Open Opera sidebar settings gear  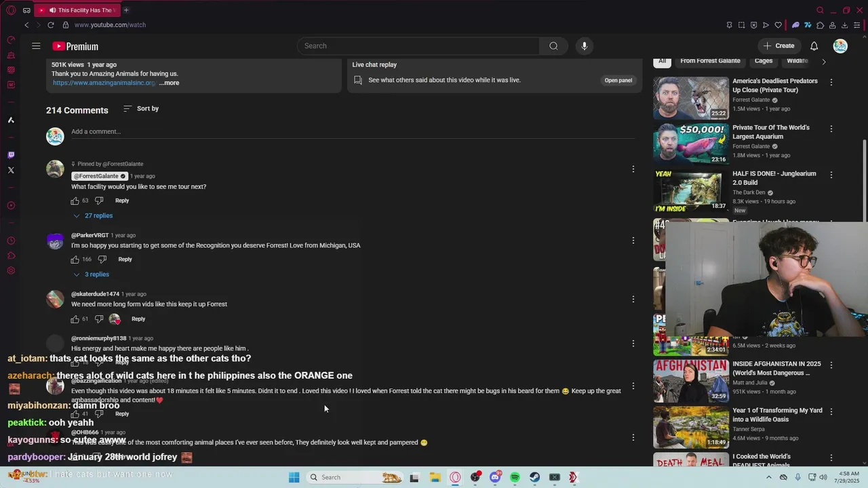[11, 270]
